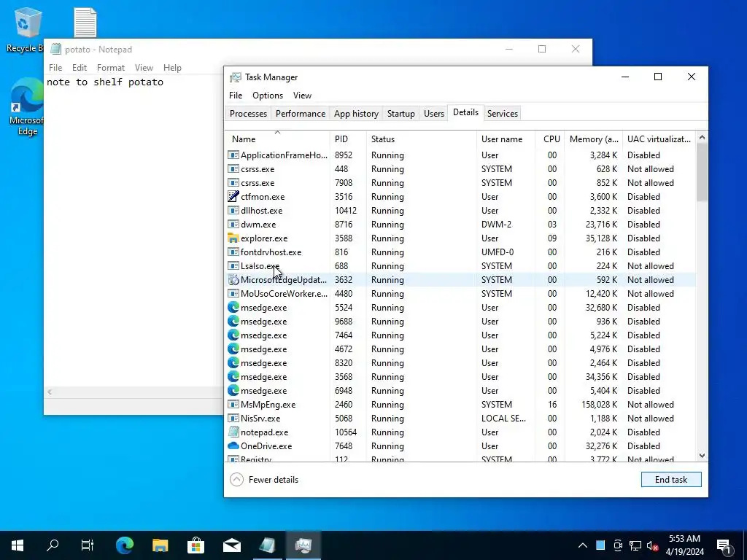Click scrollbar down arrow in process list
Viewport: 747px width, 560px height.
click(x=702, y=456)
